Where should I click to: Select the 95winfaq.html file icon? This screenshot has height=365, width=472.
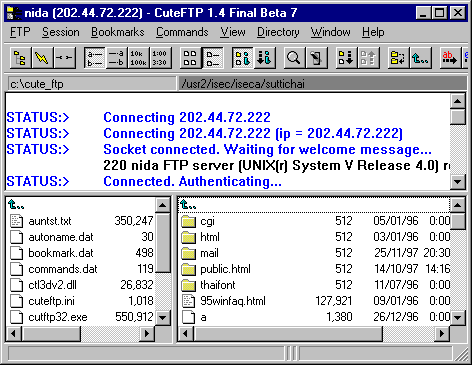pos(189,301)
